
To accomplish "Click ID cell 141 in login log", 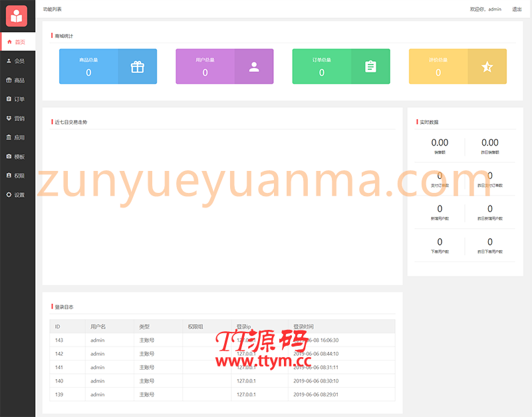I will pos(59,368).
